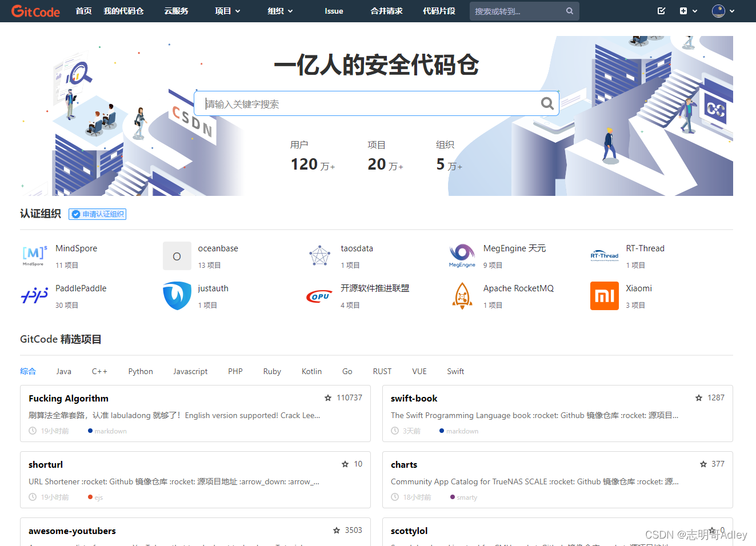756x546 pixels.
Task: Select the Kotlin category tab
Action: [x=311, y=371]
